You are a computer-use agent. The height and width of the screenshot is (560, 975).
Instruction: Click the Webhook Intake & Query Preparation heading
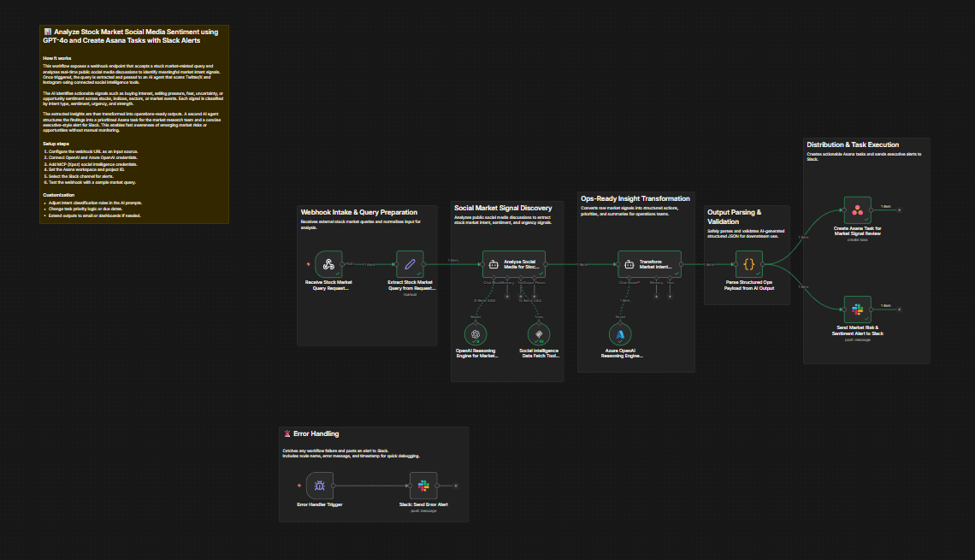[359, 212]
